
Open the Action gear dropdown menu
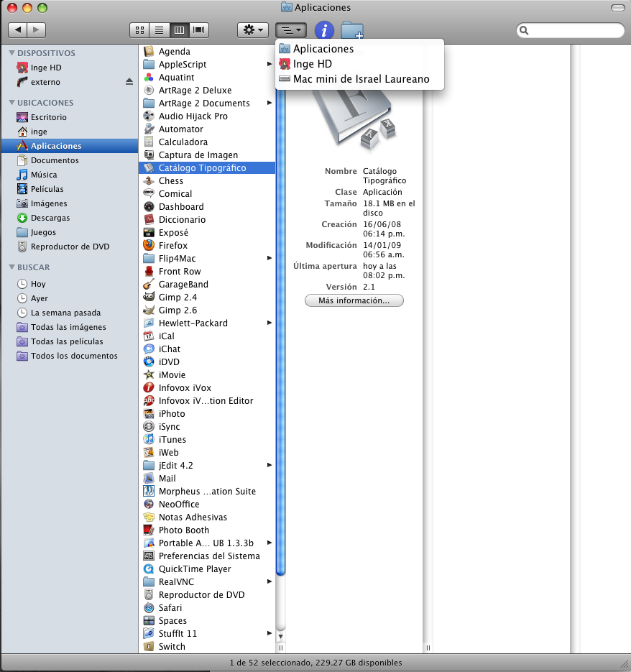point(253,29)
